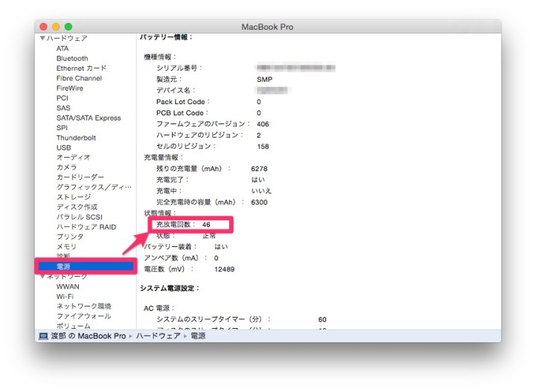This screenshot has width=536, height=392.
Task: Click the システム電源設定 heading
Action: 170,288
